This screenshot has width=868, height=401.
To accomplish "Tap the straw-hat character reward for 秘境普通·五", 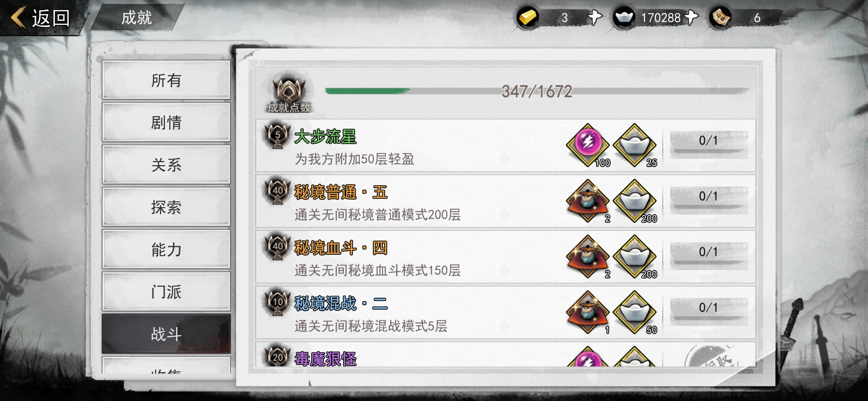I will (588, 201).
